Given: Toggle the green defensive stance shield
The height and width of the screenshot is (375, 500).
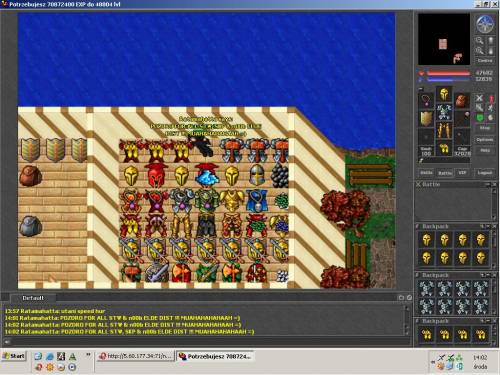Looking at the screenshot, I should point(479,118).
